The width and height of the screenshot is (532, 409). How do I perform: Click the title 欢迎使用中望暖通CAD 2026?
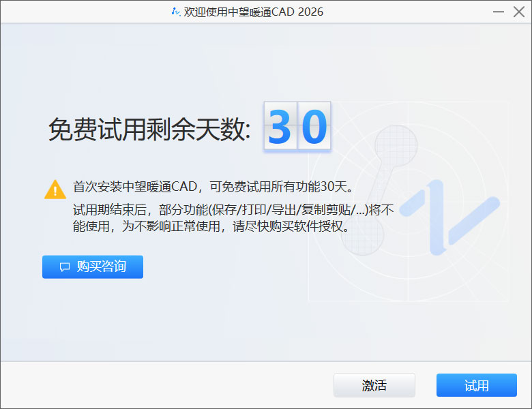pos(254,12)
